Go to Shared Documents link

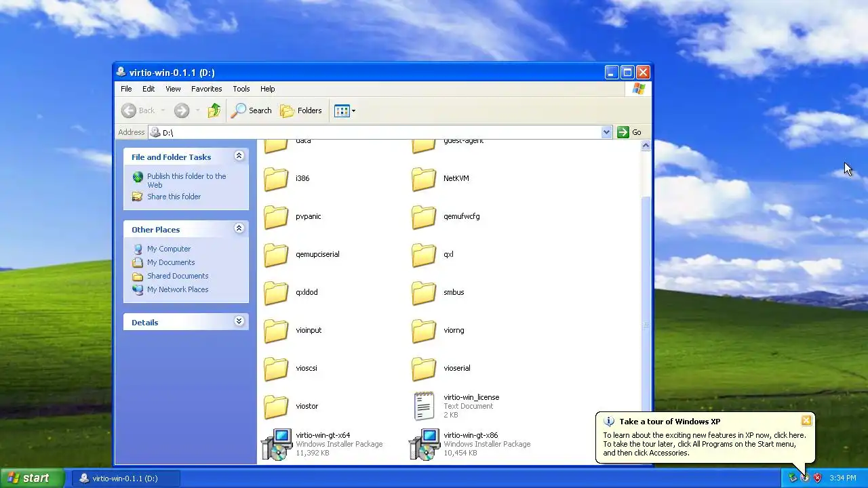coord(178,276)
